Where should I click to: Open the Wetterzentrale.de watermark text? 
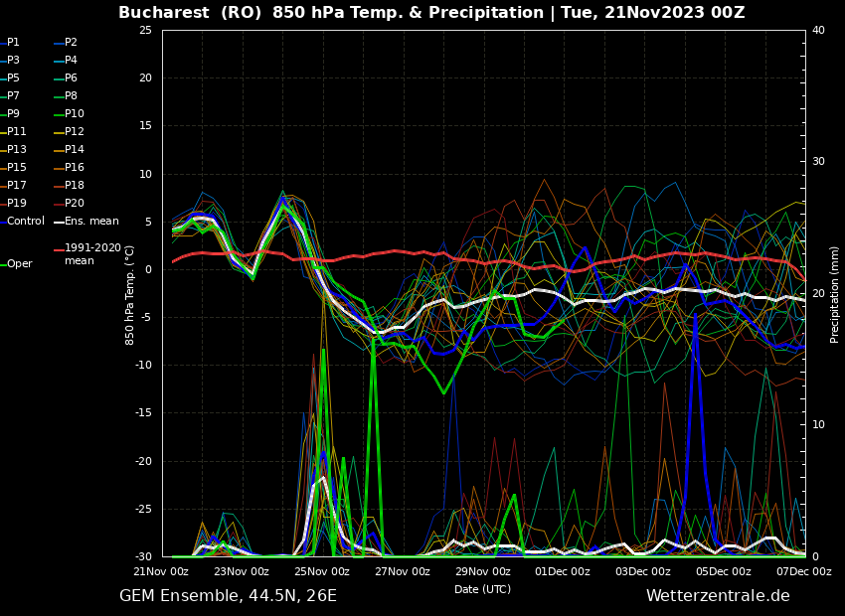pos(718,596)
